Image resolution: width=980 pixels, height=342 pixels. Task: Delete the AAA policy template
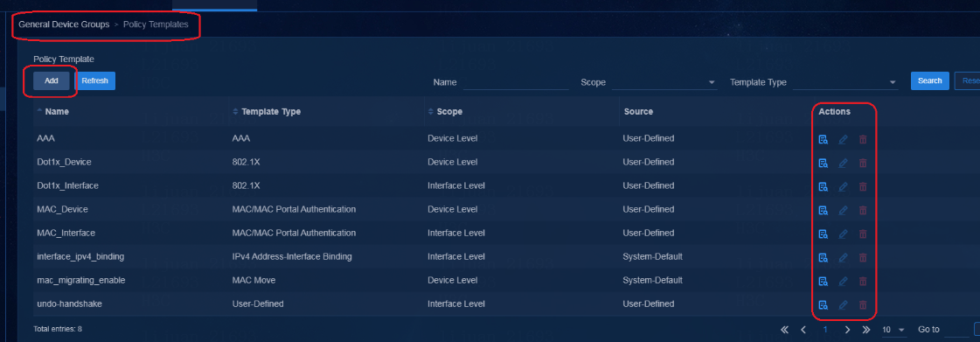[863, 139]
